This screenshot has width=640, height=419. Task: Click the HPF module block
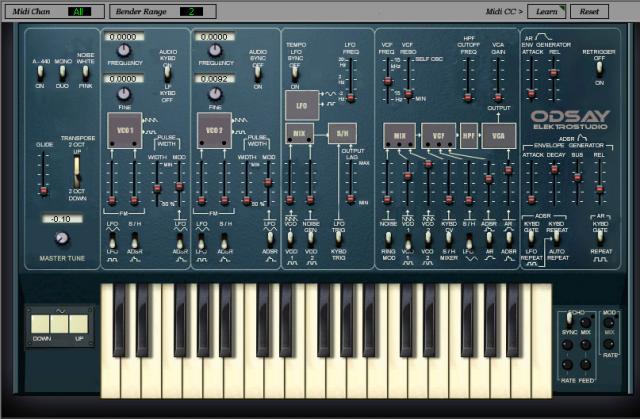pyautogui.click(x=469, y=133)
